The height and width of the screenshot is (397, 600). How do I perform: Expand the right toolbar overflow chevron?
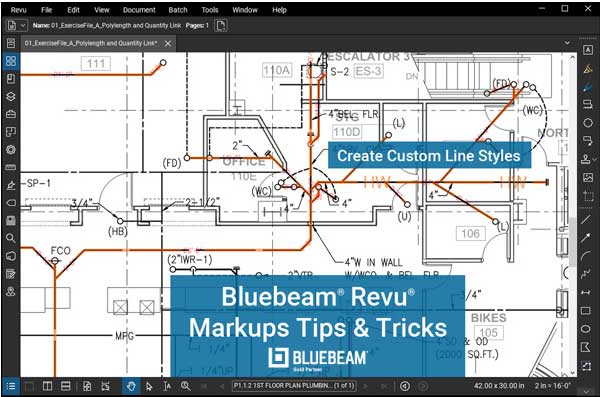[587, 391]
